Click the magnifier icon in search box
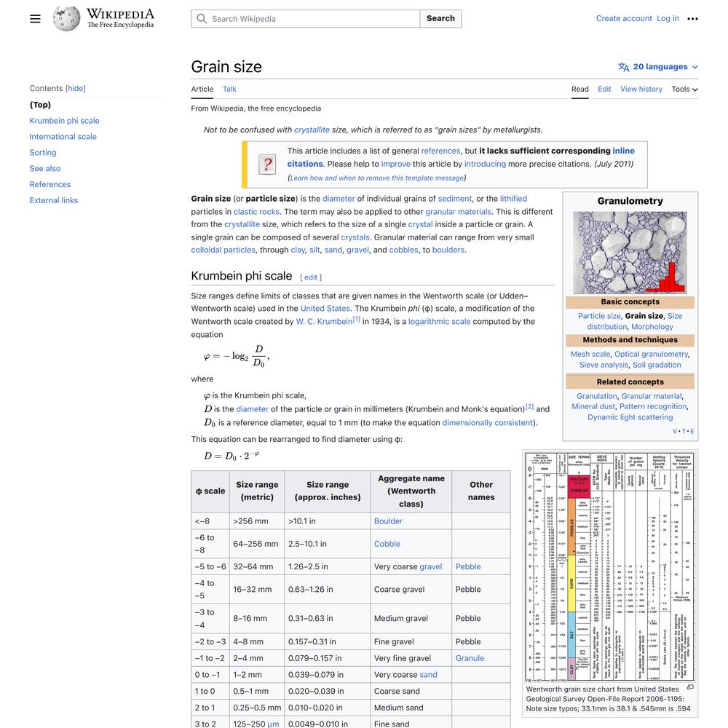 202,19
